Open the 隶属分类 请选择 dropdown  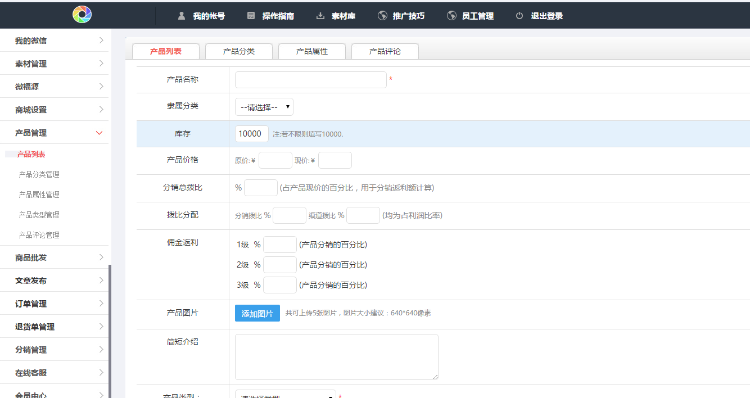coord(264,107)
